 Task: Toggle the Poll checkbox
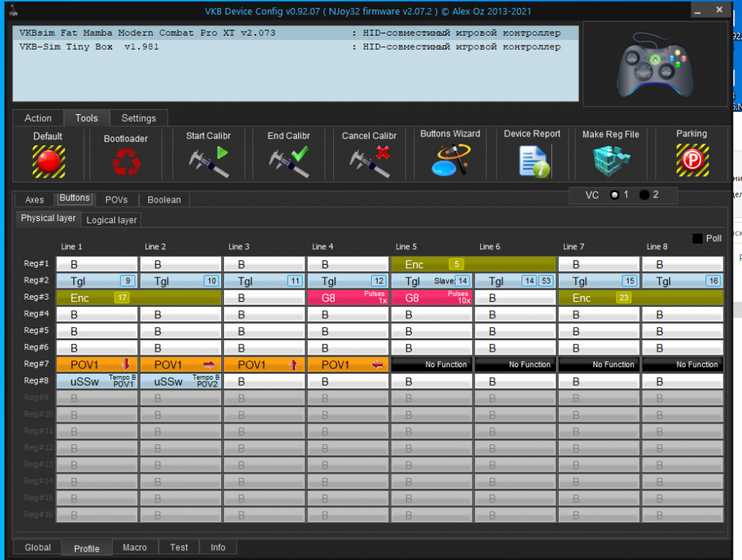point(697,238)
